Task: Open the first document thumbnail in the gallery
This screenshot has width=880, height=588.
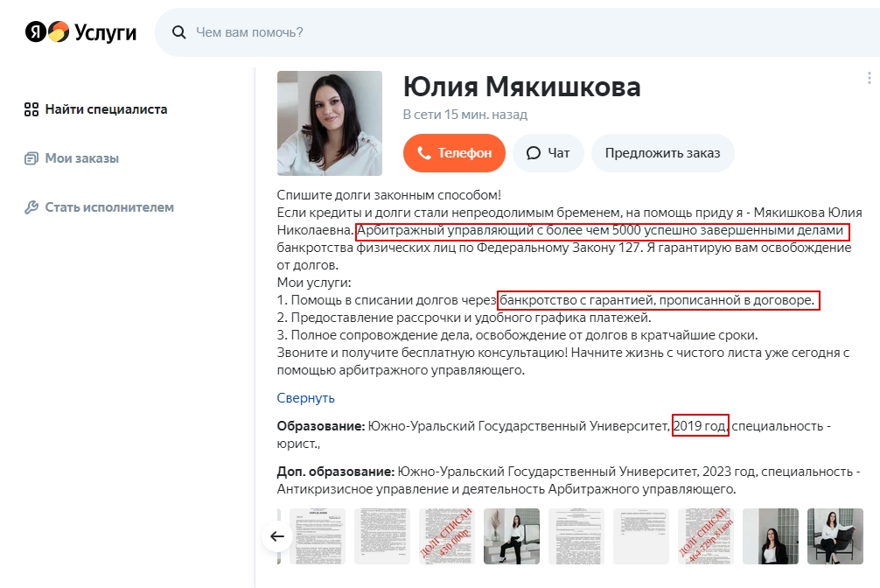Action: (317, 536)
